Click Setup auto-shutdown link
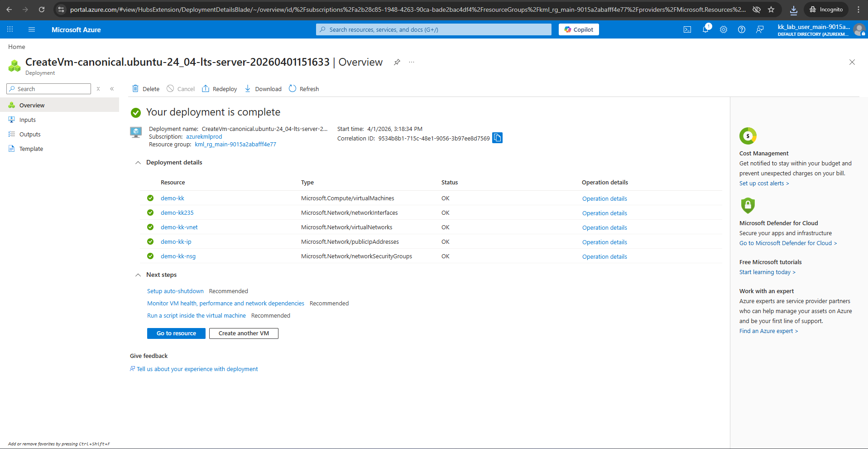The width and height of the screenshot is (868, 449). 175,291
